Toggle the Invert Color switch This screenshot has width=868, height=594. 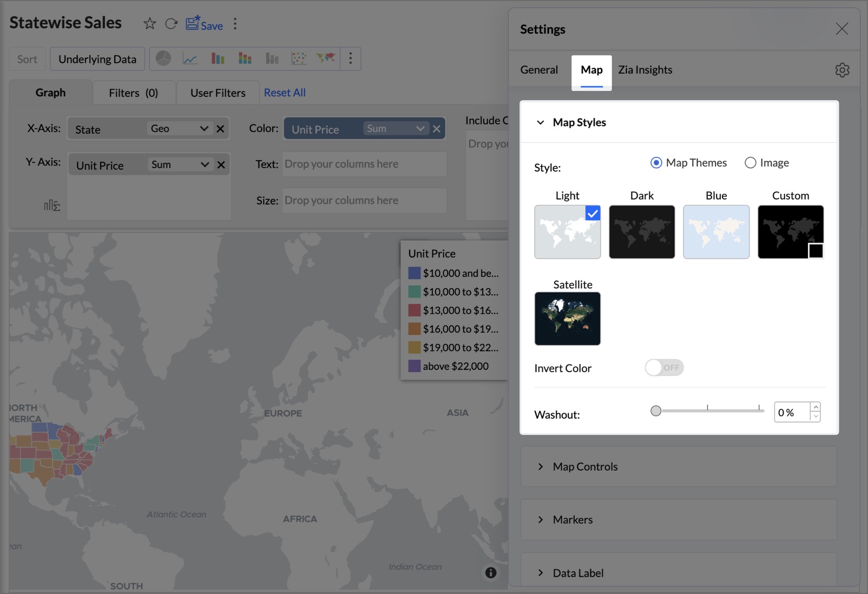pyautogui.click(x=664, y=368)
